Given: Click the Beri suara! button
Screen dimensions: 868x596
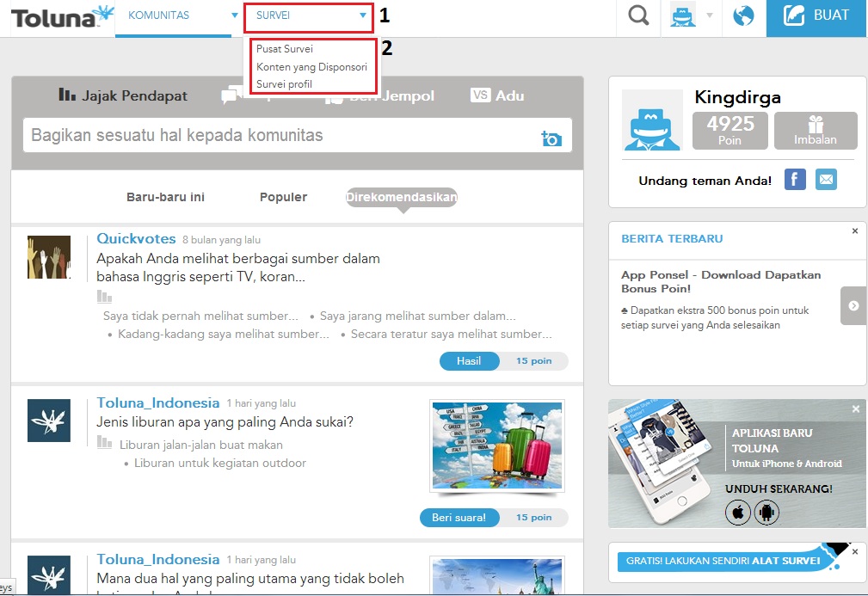Looking at the screenshot, I should 459,518.
